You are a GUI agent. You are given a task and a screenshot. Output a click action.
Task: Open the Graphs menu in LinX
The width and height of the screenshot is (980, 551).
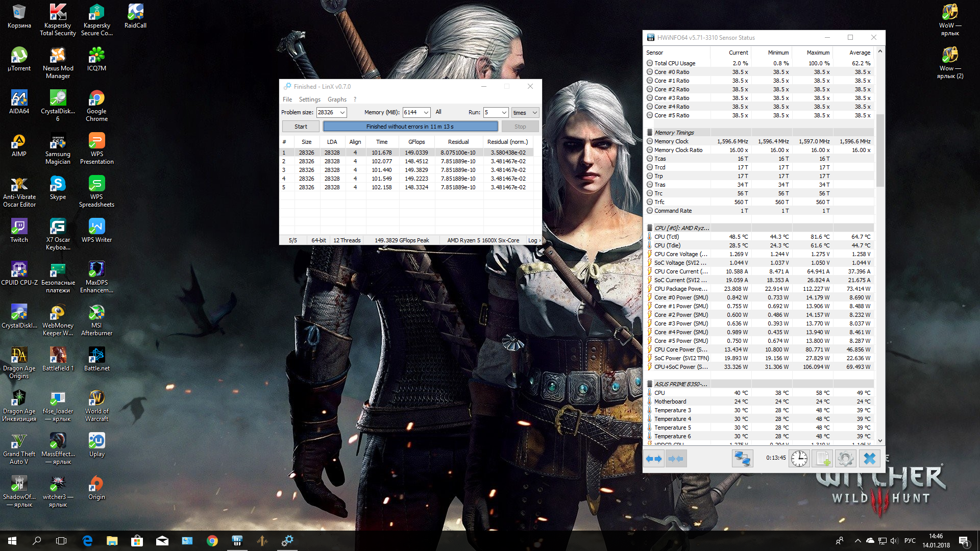[337, 99]
